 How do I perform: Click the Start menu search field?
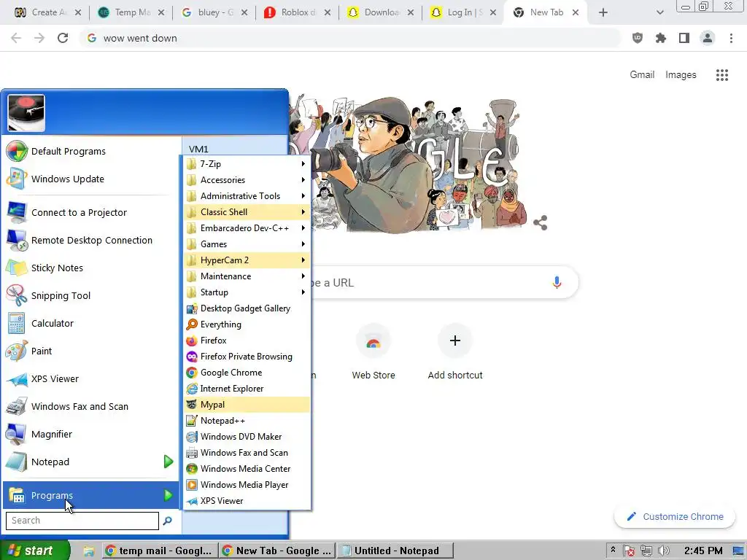pyautogui.click(x=82, y=521)
